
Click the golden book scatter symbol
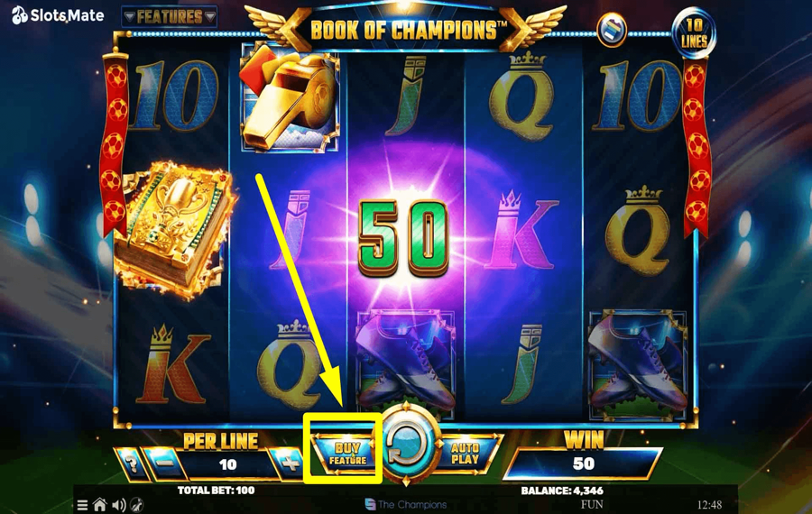(x=173, y=229)
